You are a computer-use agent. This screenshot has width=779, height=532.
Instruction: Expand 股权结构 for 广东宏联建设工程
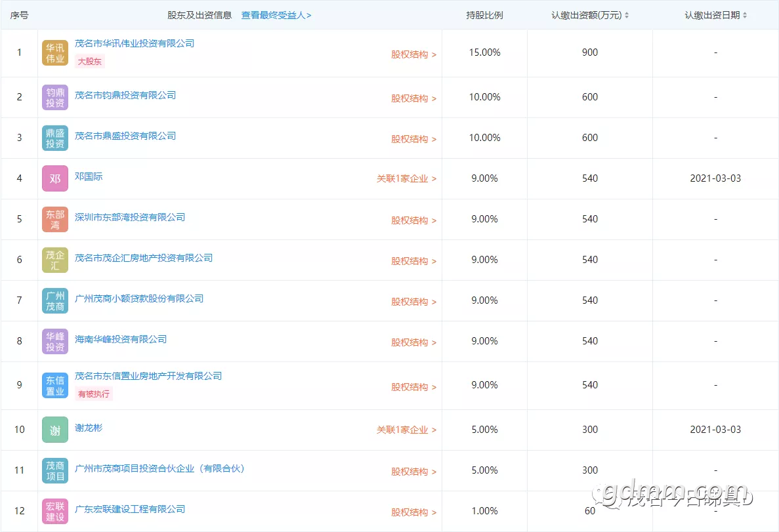tap(413, 512)
